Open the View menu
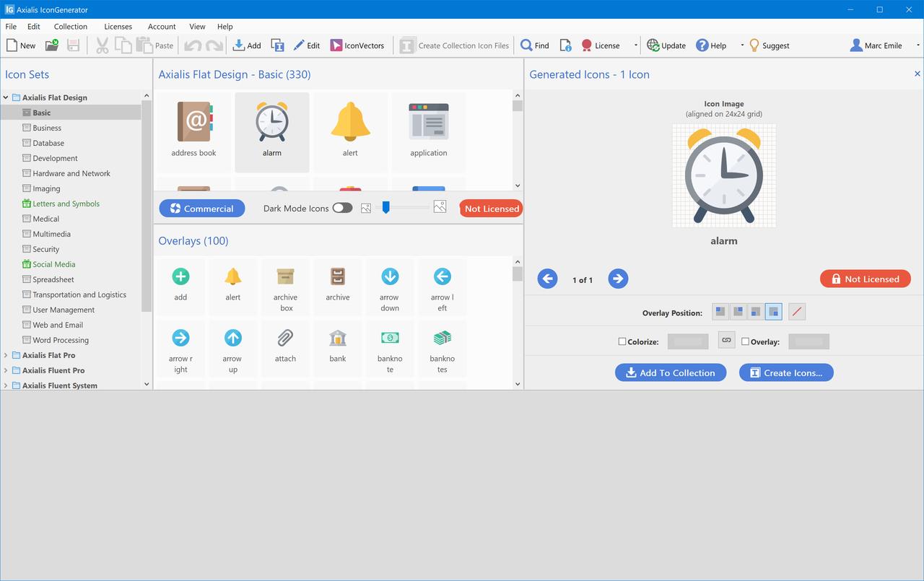924x581 pixels. click(x=197, y=26)
